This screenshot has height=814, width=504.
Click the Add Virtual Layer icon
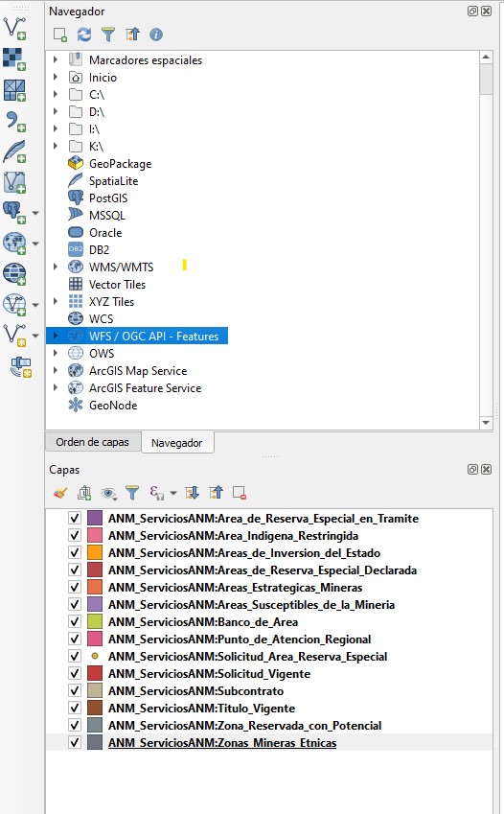pos(14,182)
